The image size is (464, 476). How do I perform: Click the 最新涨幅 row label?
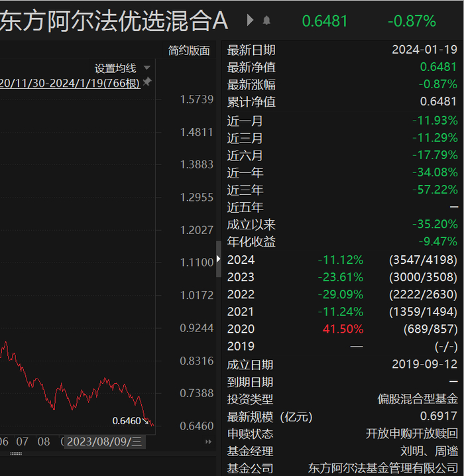(x=251, y=85)
